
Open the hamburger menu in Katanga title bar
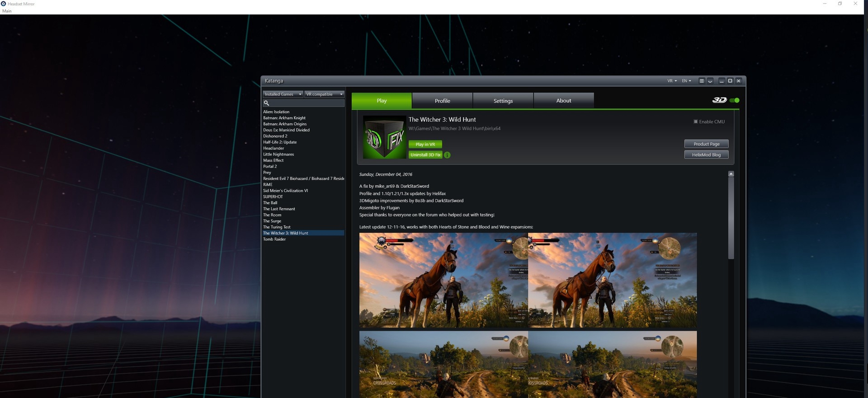coord(702,81)
